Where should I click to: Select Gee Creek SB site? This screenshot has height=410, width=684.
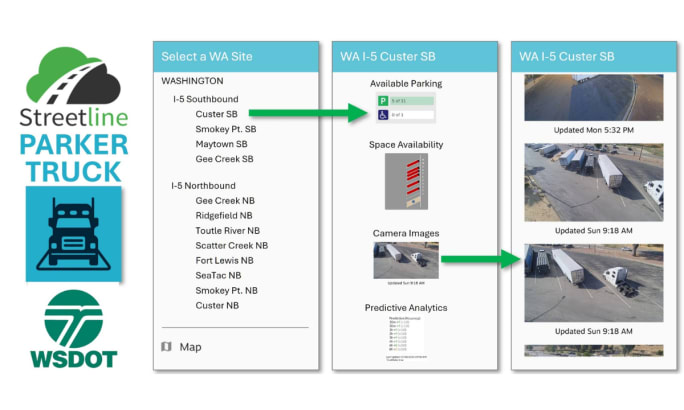(x=224, y=159)
